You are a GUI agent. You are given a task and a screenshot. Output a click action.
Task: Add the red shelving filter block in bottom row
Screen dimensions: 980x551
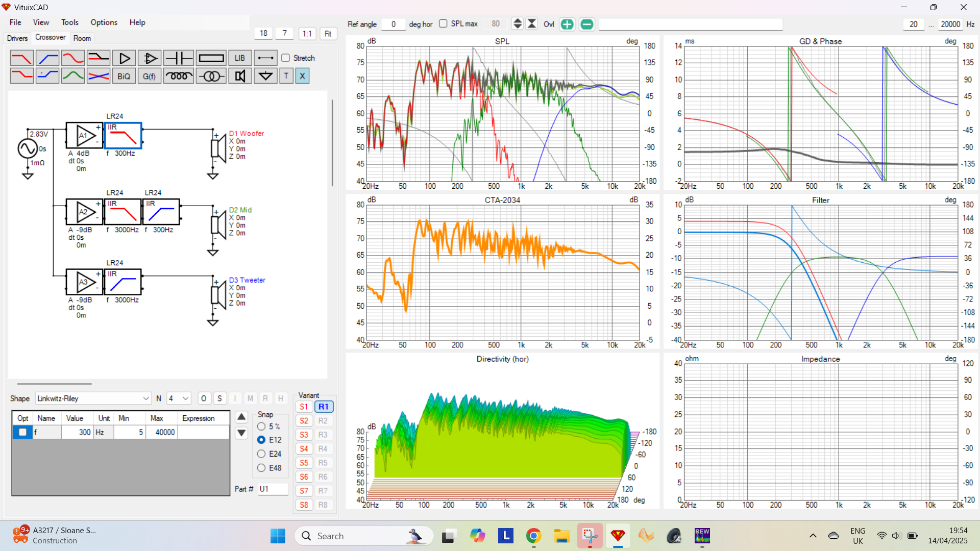[22, 76]
